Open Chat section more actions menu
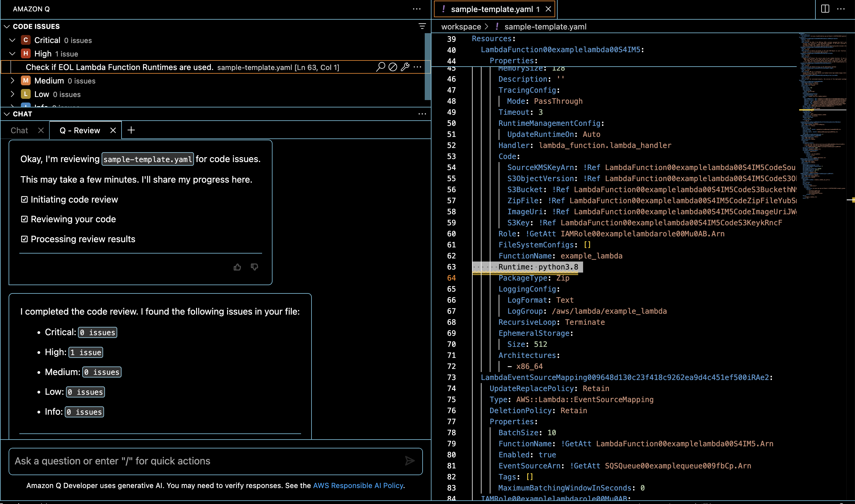This screenshot has width=855, height=504. click(422, 114)
